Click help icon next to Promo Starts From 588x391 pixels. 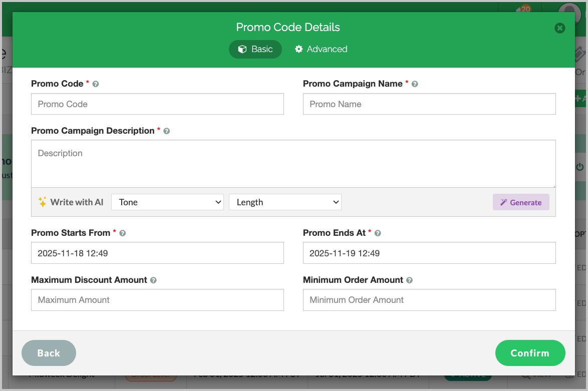(x=123, y=233)
